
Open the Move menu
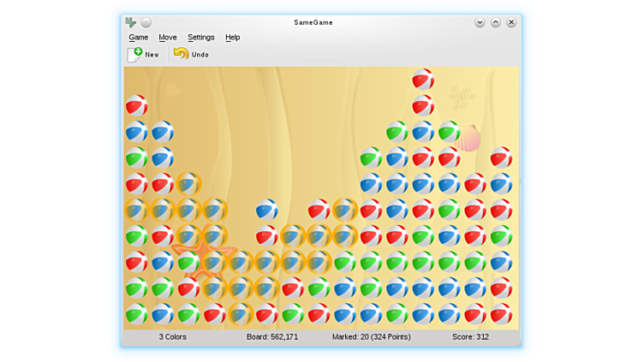(168, 38)
